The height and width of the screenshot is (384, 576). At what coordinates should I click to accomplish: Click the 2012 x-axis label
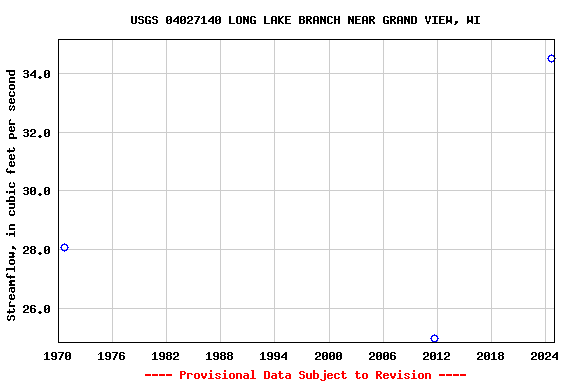coord(436,356)
